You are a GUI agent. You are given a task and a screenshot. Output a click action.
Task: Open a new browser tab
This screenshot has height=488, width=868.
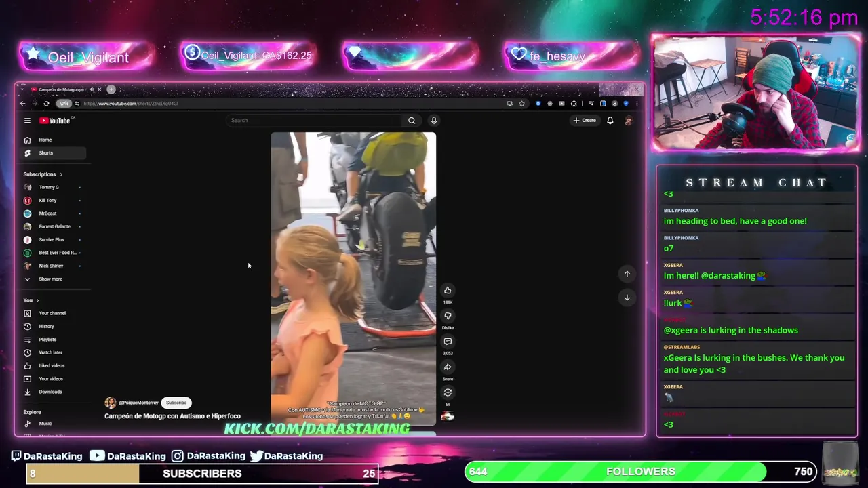[x=111, y=89]
